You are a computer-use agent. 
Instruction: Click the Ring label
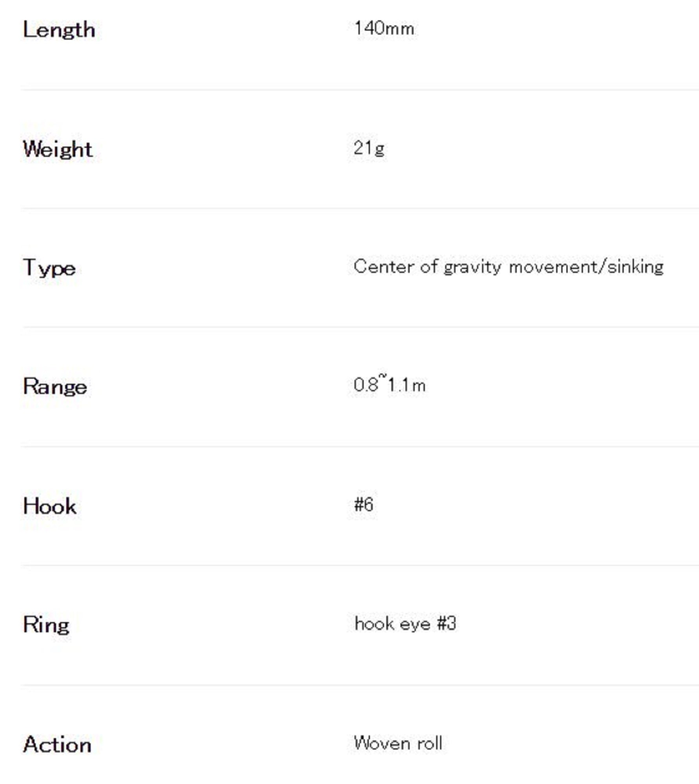click(x=46, y=625)
